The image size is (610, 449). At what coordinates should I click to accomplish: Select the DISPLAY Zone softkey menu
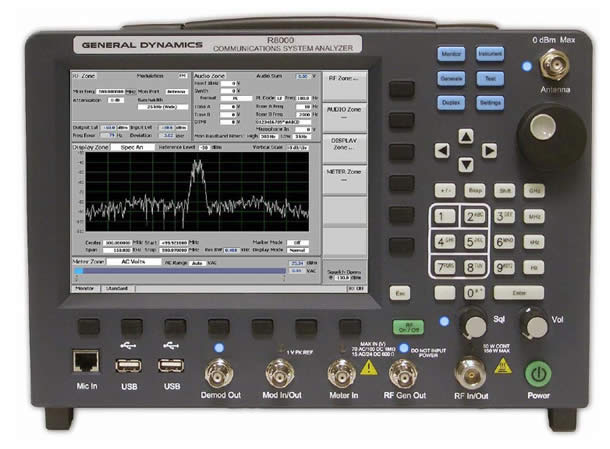pos(344,148)
